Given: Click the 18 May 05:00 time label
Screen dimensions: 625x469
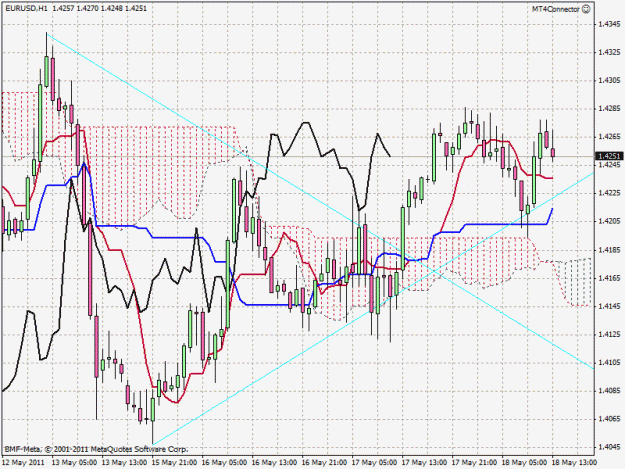Looking at the screenshot, I should pos(525,462).
